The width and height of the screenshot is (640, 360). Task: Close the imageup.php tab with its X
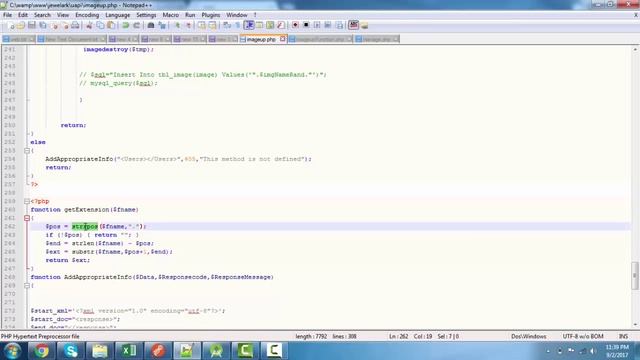click(x=282, y=39)
